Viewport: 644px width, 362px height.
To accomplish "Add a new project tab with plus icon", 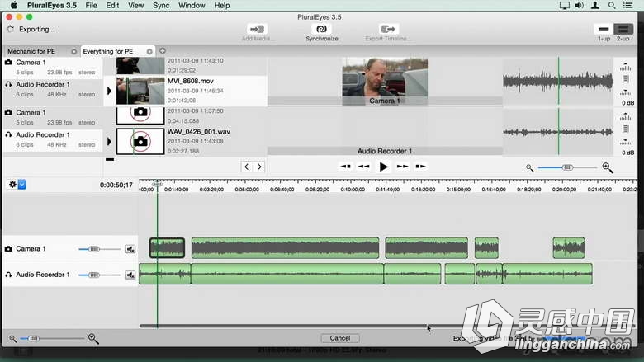I will (163, 51).
